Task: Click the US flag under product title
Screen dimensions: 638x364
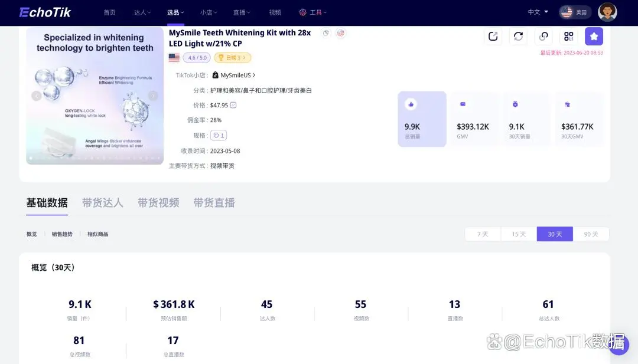Action: [174, 58]
